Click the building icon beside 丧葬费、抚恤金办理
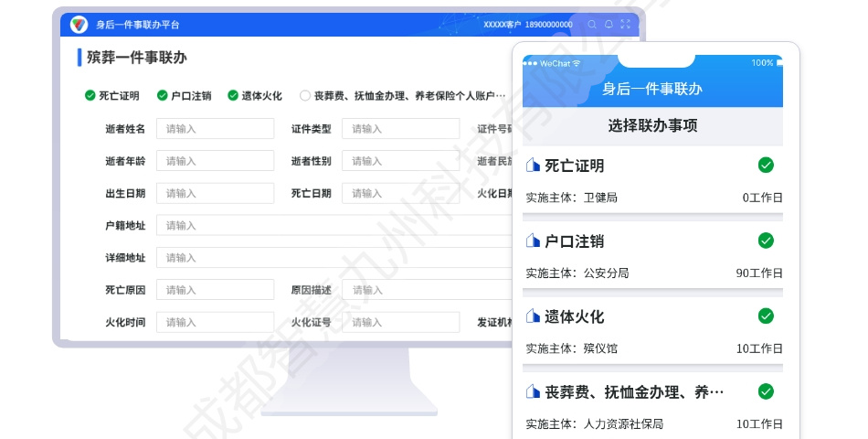The height and width of the screenshot is (439, 868). pyautogui.click(x=533, y=391)
